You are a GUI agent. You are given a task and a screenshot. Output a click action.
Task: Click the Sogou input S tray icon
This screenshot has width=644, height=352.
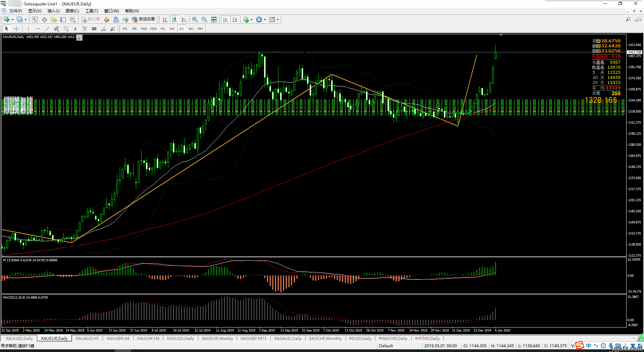click(580, 345)
